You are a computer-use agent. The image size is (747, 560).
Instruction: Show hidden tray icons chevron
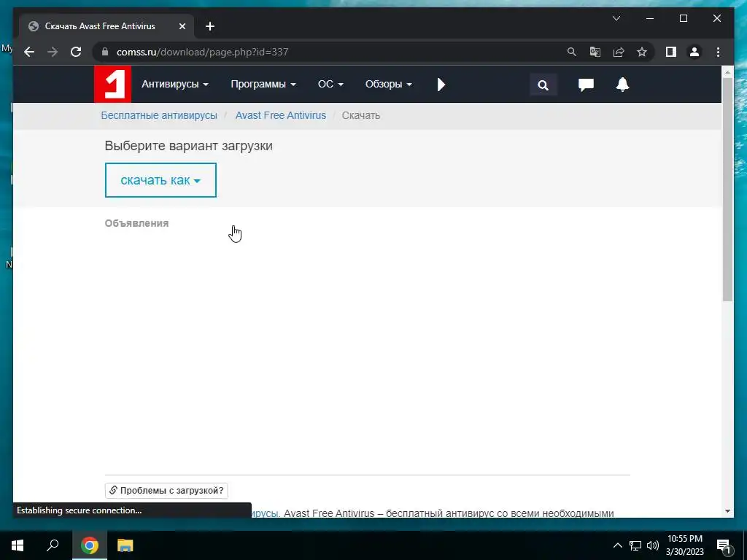tap(617, 545)
